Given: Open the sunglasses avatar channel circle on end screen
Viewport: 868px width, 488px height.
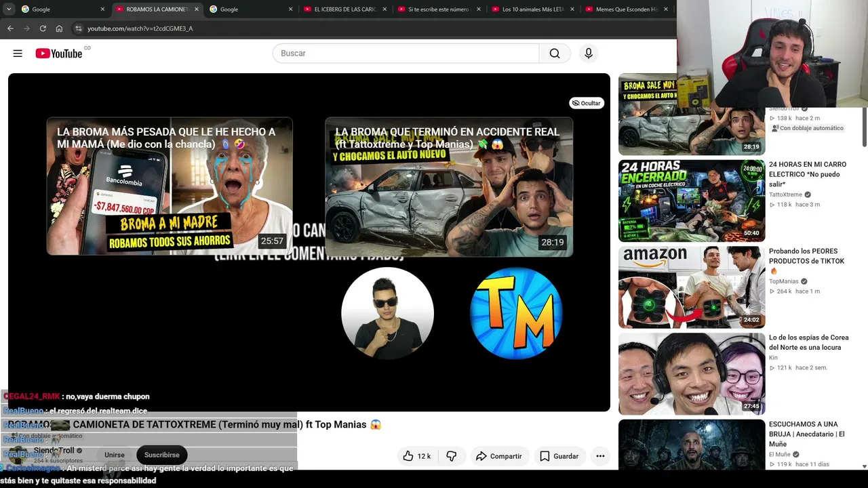Looking at the screenshot, I should coord(387,313).
